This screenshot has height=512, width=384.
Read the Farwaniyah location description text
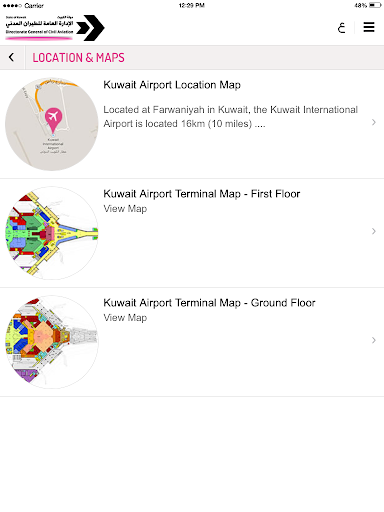[x=230, y=117]
